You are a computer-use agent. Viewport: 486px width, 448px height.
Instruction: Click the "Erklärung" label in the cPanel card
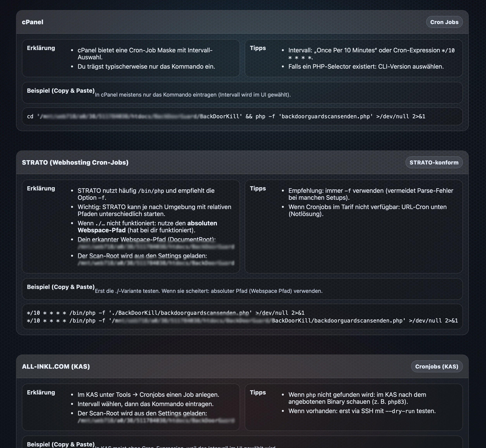point(41,48)
